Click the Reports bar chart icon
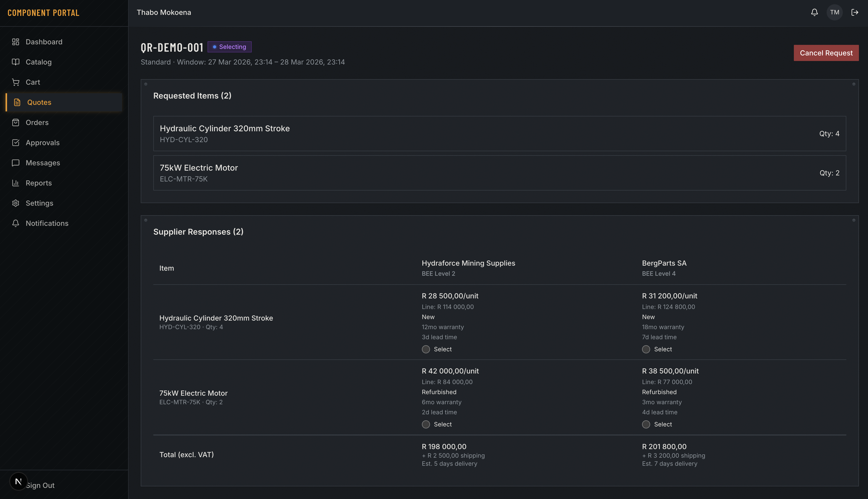 tap(15, 183)
